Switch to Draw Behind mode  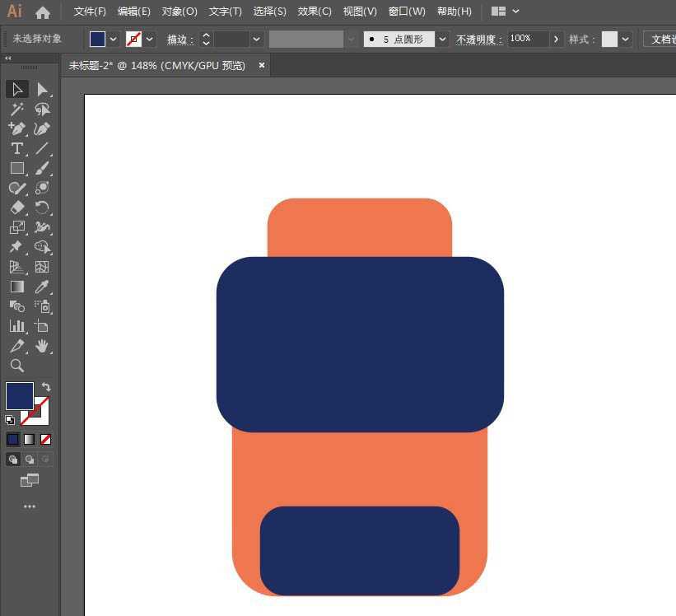tap(30, 460)
